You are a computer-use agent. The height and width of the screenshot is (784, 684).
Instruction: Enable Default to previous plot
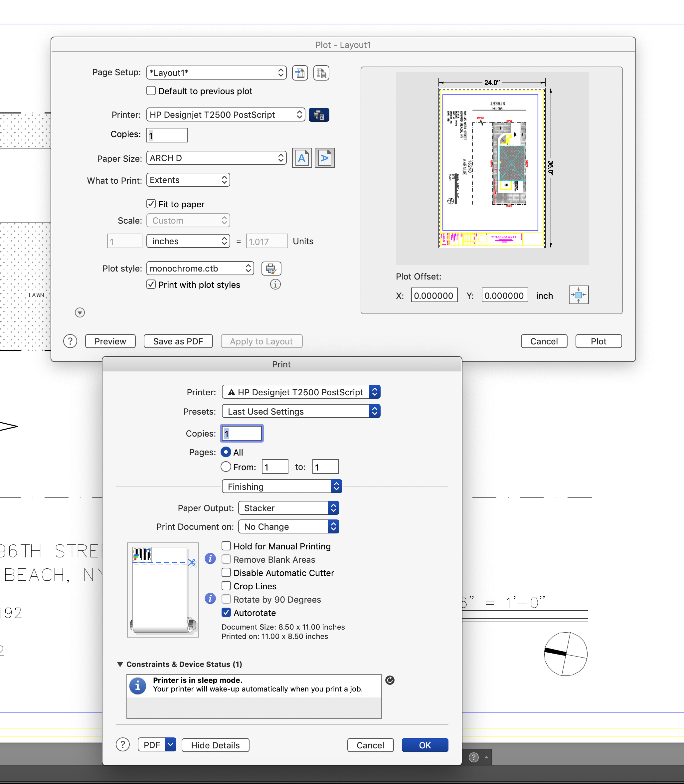pyautogui.click(x=151, y=91)
